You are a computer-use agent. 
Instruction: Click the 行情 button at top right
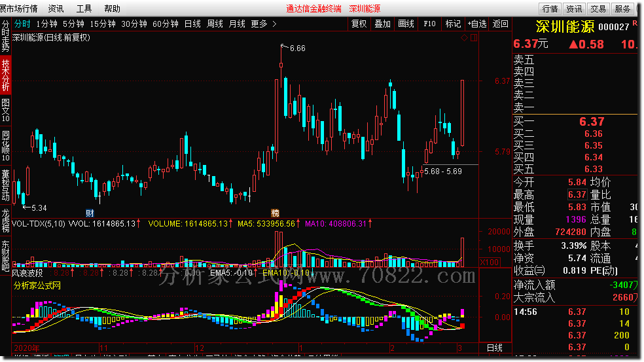[x=550, y=9]
